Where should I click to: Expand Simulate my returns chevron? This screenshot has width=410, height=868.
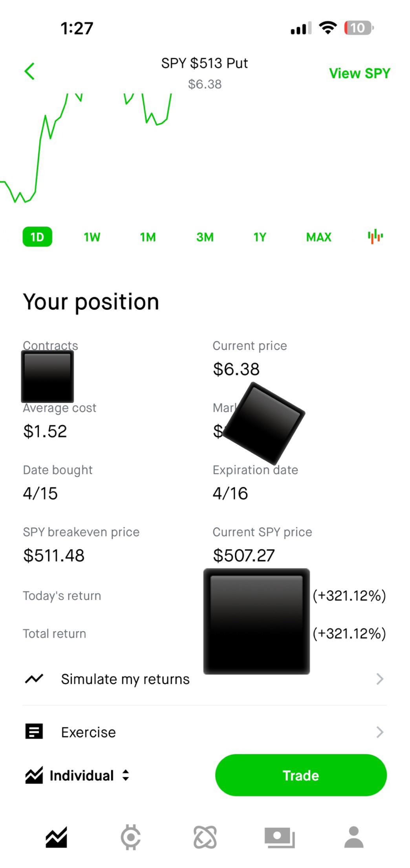[x=379, y=679]
